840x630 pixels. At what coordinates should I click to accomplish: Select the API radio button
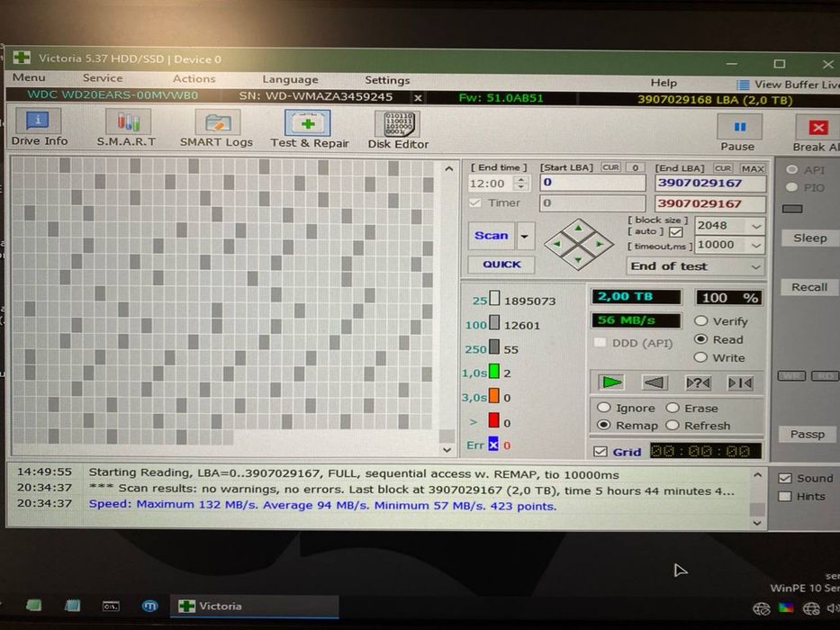pyautogui.click(x=791, y=170)
